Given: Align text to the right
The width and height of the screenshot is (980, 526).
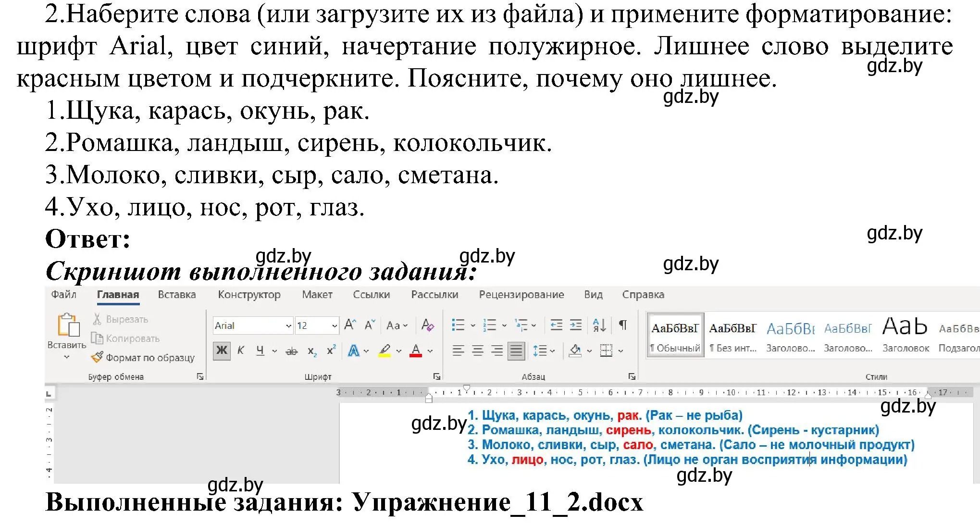Looking at the screenshot, I should click(496, 351).
